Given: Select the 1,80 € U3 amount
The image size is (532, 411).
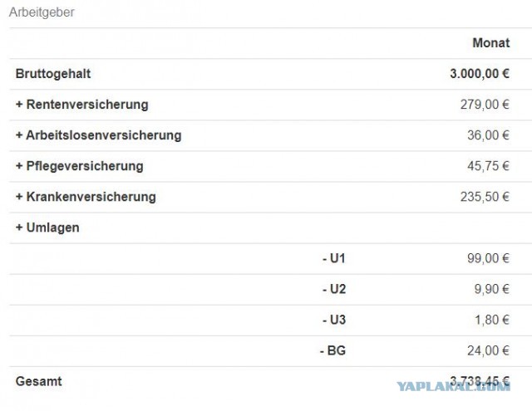Looking at the screenshot, I should (491, 320).
